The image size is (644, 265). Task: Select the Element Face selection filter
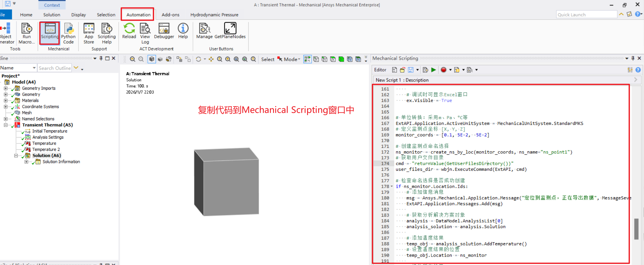(x=358, y=59)
